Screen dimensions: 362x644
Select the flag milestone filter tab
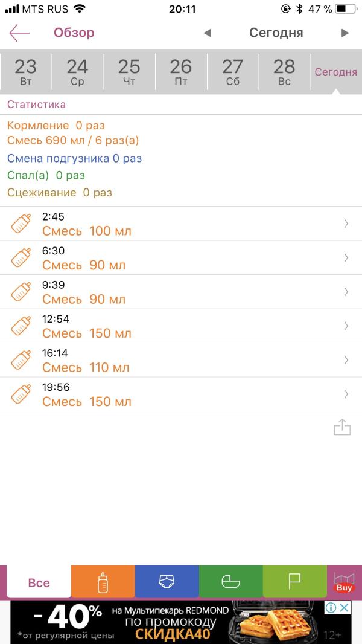point(295,582)
